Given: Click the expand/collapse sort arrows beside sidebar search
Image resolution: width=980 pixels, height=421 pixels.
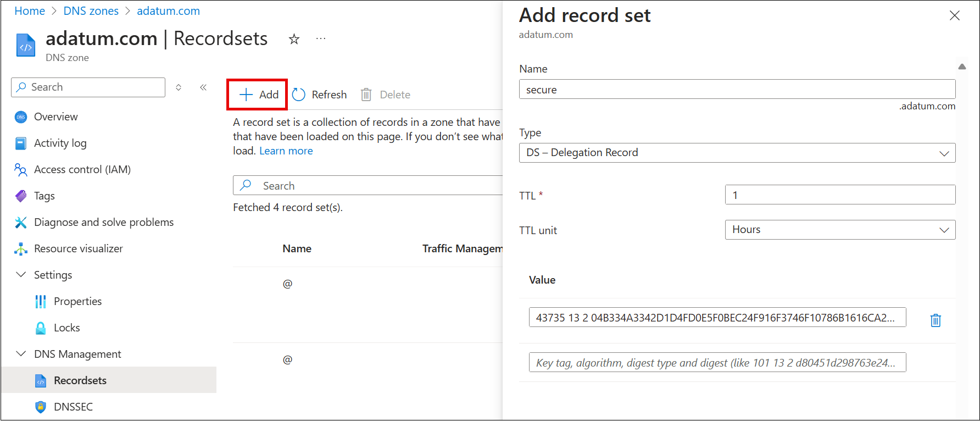Looking at the screenshot, I should (179, 87).
